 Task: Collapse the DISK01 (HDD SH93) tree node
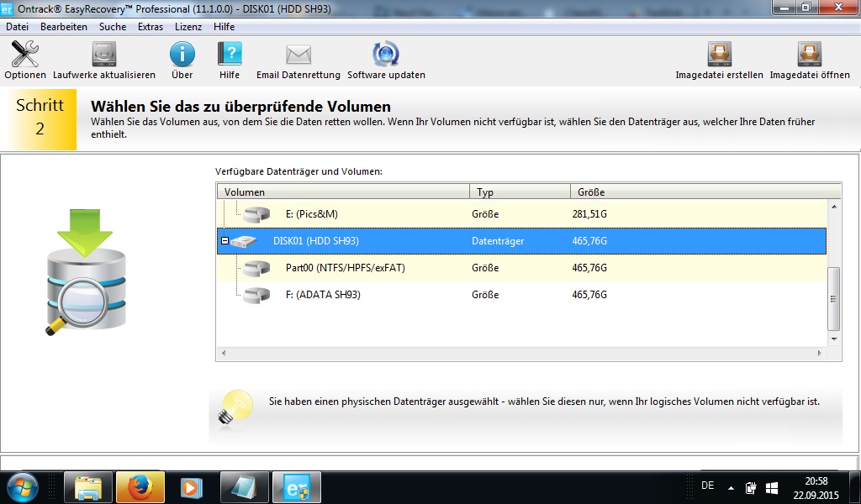pyautogui.click(x=224, y=241)
